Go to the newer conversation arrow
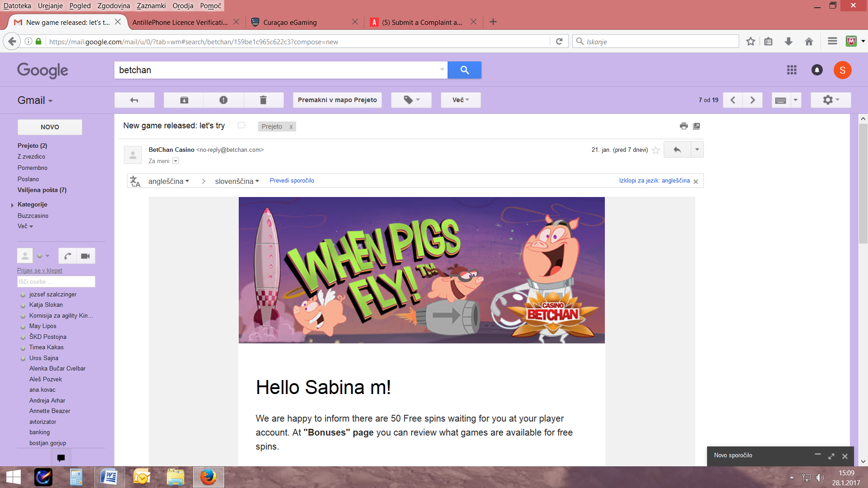This screenshot has height=488, width=868. point(733,100)
